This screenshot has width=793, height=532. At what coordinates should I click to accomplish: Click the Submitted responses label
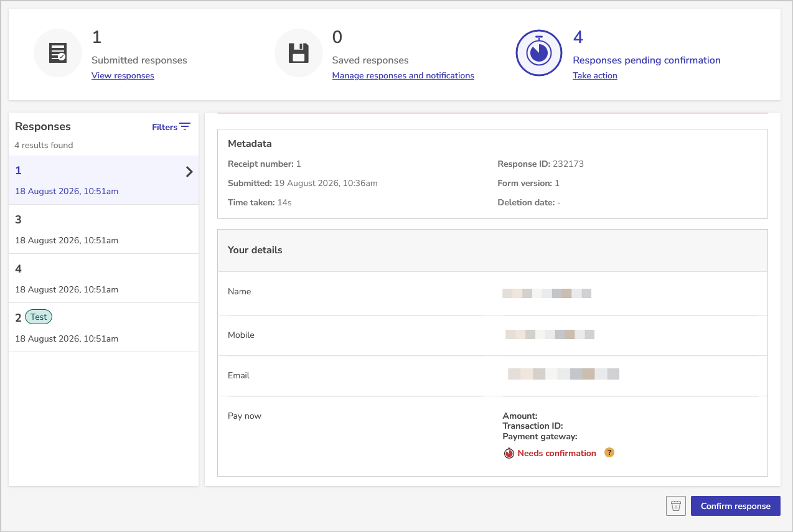tap(139, 60)
